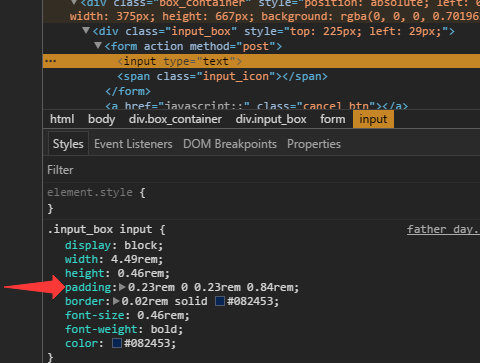Viewport: 480px width, 363px height.
Task: Select div.box_container breadcrumb
Action: (x=175, y=119)
